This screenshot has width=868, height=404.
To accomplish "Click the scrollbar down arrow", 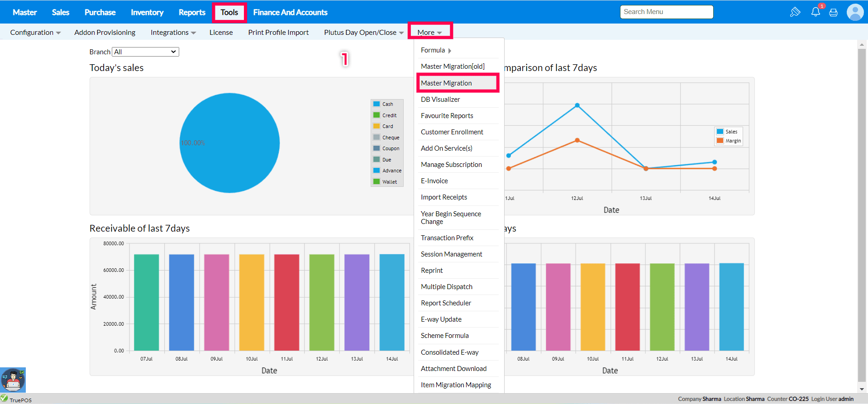I will (x=862, y=389).
